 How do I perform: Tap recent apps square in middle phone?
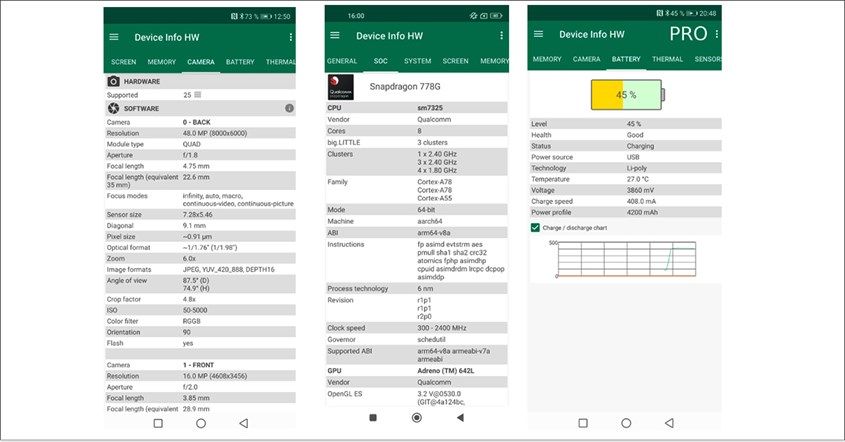click(373, 418)
